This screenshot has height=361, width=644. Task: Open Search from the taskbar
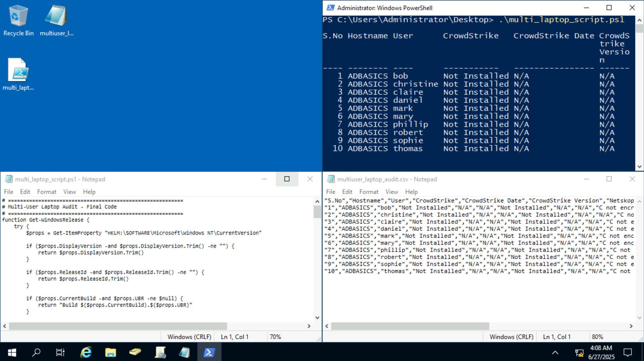click(36, 352)
